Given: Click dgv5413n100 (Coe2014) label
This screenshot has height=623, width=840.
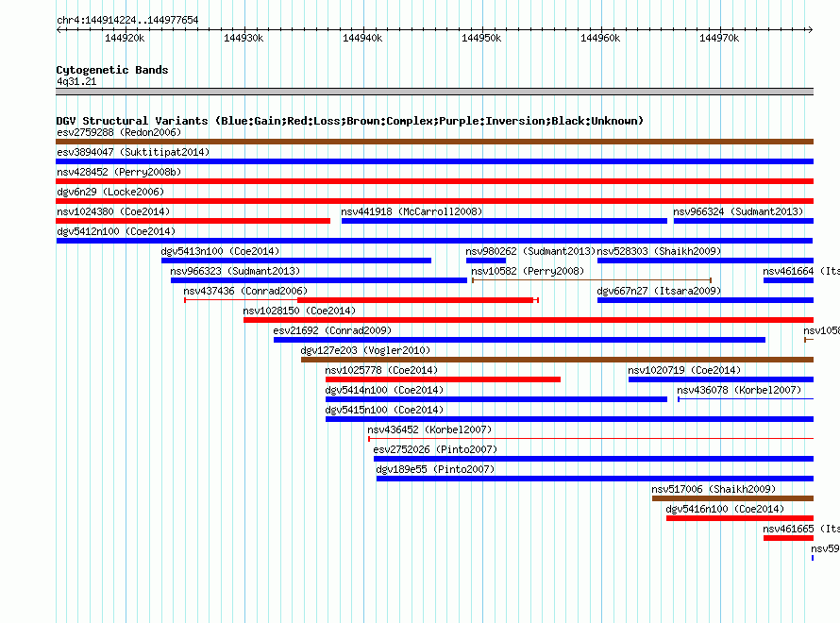Looking at the screenshot, I should tap(220, 251).
